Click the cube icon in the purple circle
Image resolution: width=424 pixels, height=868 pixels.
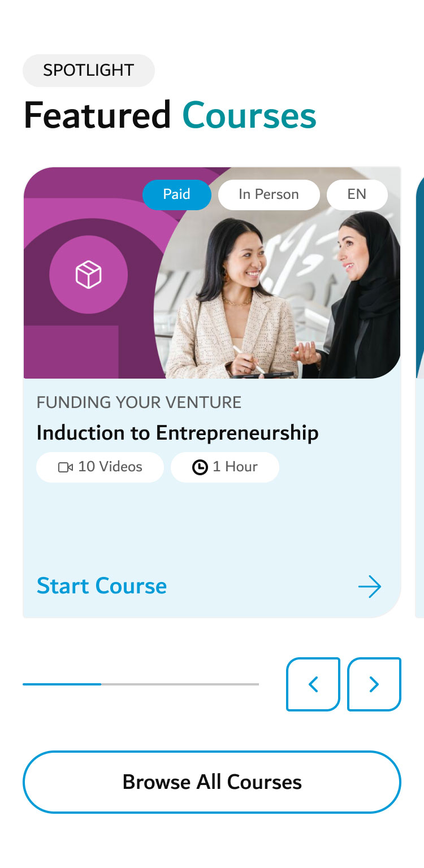(88, 275)
